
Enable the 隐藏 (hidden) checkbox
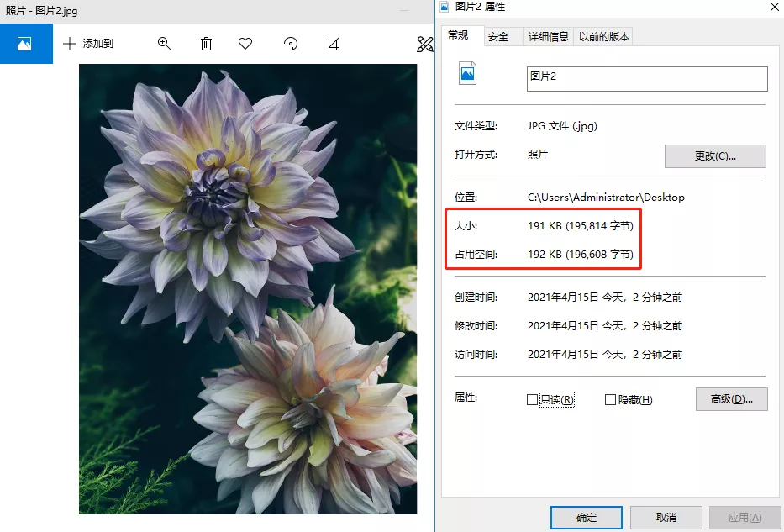click(609, 399)
